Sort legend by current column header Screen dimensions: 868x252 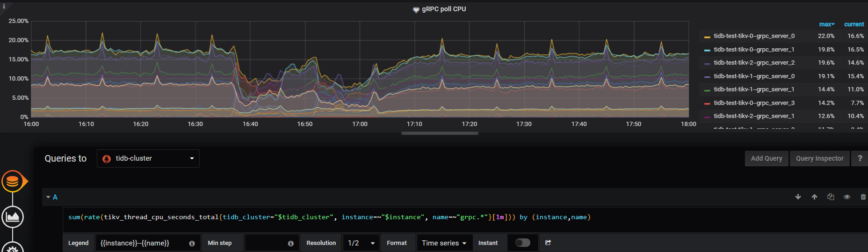[854, 24]
